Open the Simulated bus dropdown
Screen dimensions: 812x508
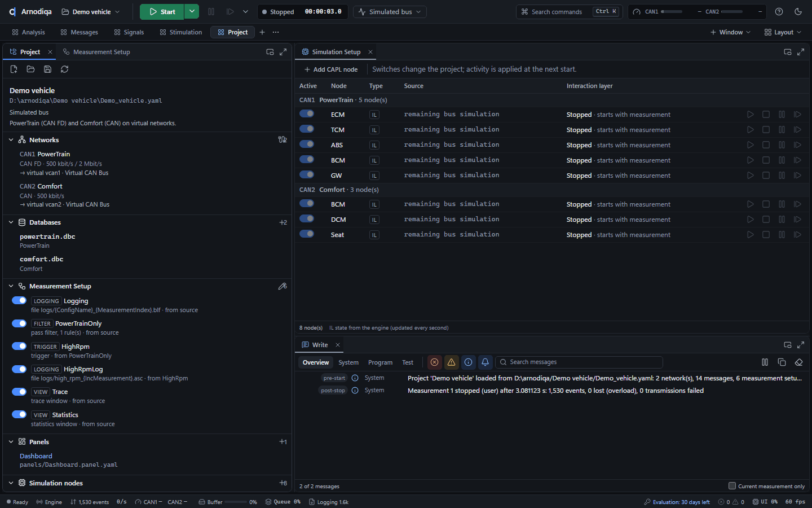click(x=390, y=12)
